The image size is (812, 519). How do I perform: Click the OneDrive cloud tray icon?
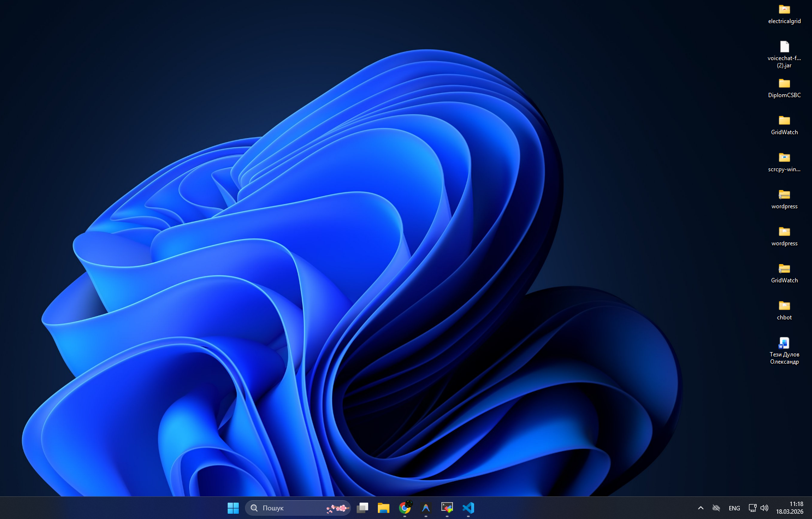pyautogui.click(x=716, y=508)
